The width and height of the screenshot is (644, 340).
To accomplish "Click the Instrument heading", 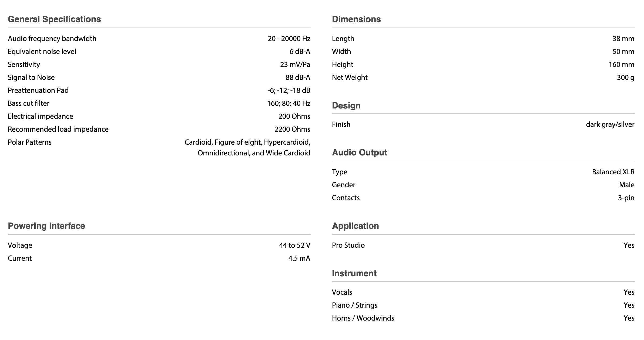I will (x=354, y=273).
